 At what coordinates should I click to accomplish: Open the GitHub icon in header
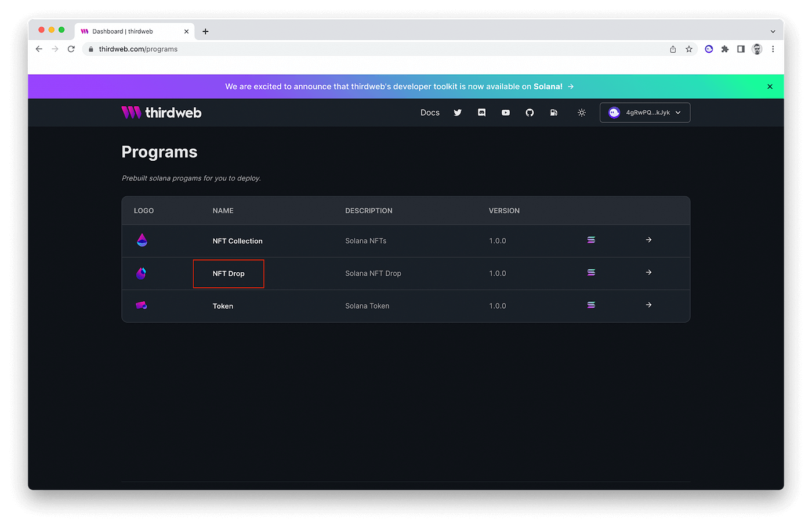coord(530,113)
